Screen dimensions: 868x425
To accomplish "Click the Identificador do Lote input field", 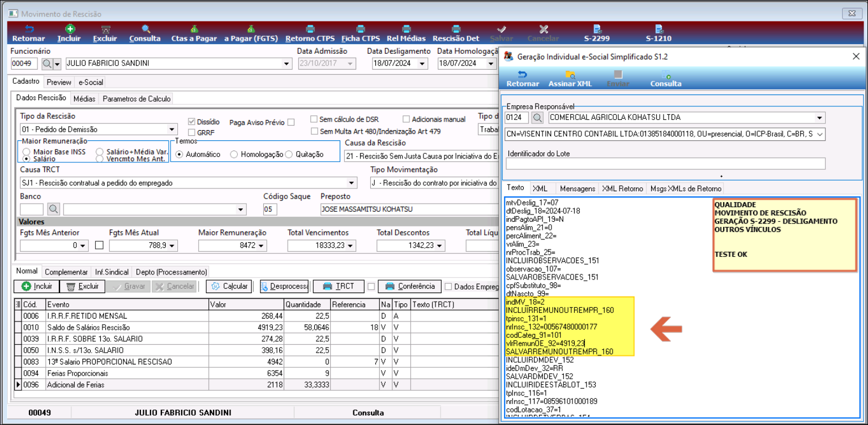I will pyautogui.click(x=665, y=164).
